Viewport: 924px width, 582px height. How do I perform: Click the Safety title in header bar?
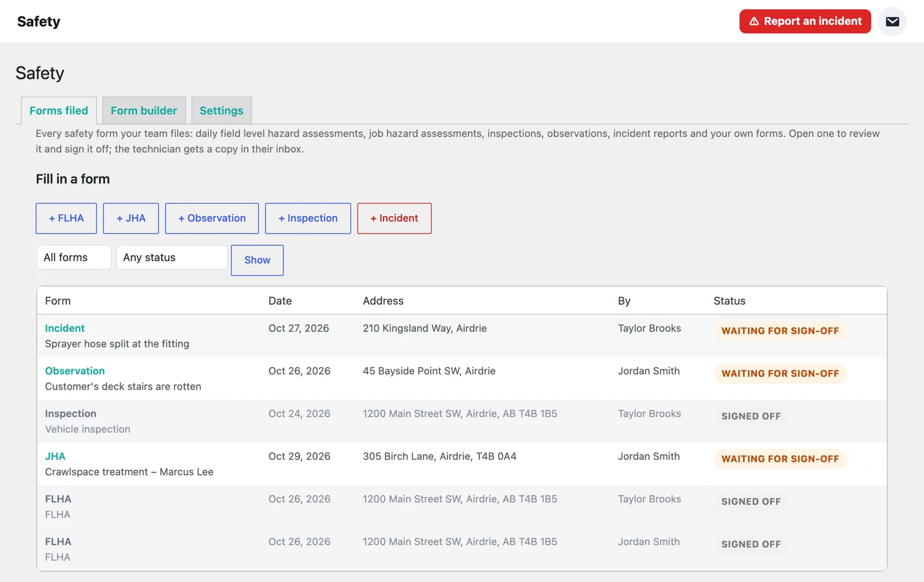pos(39,21)
